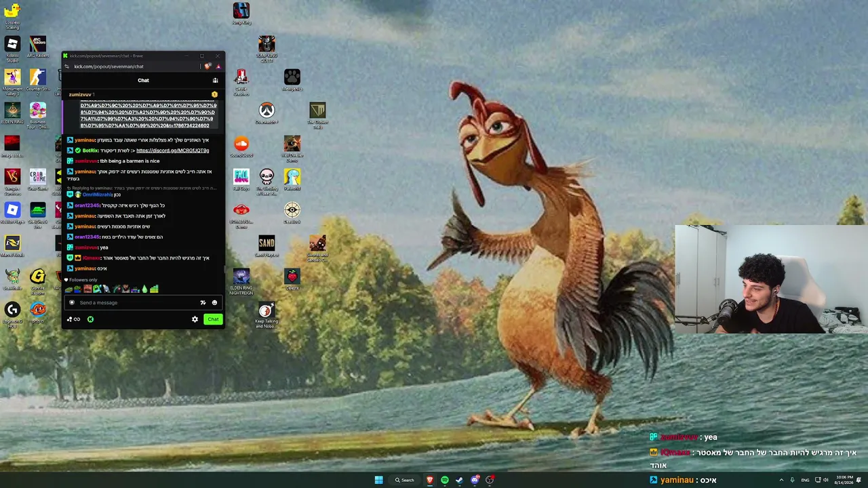Open the emoji picker in message box
The width and height of the screenshot is (868, 488).
coord(214,302)
